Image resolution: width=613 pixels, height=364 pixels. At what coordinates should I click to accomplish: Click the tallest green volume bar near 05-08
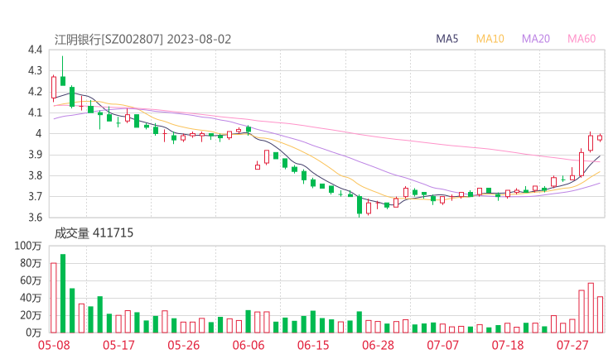coord(63,294)
